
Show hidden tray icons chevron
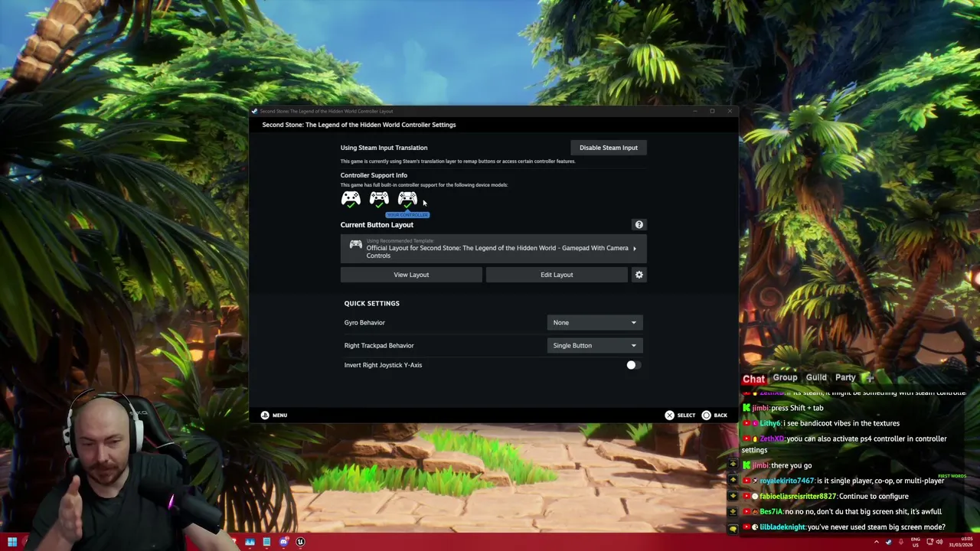pyautogui.click(x=877, y=542)
